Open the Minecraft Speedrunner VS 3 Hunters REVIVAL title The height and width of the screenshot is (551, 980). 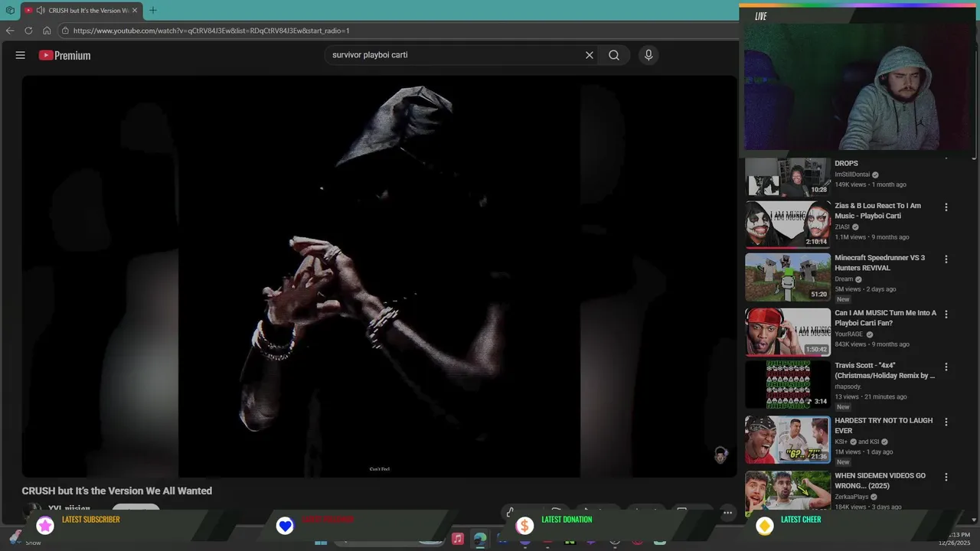pos(880,262)
